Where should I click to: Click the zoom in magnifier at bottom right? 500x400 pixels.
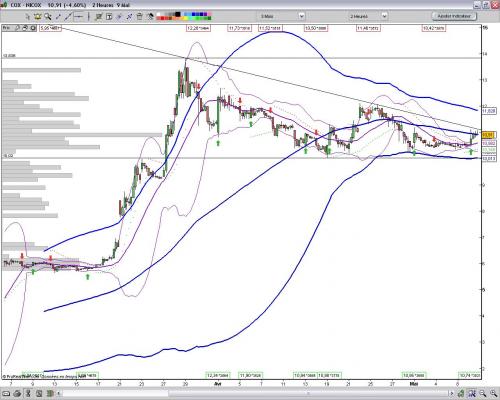click(x=493, y=394)
